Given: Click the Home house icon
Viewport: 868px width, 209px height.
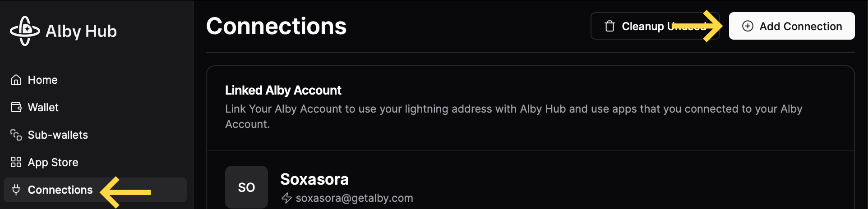Looking at the screenshot, I should click(16, 80).
